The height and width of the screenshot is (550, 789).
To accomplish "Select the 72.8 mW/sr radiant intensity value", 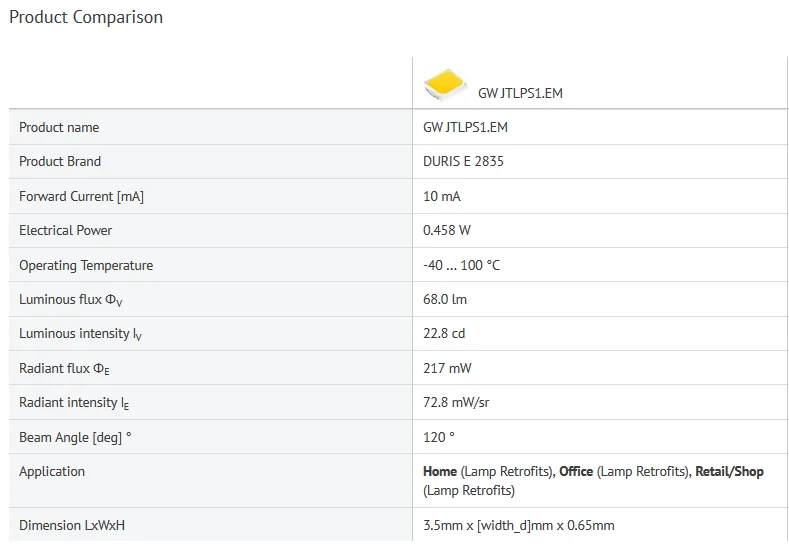I will 456,403.
